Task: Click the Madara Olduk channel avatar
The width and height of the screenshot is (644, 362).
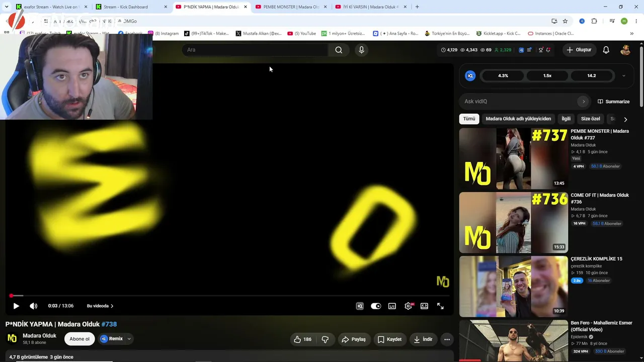Action: pos(12,339)
